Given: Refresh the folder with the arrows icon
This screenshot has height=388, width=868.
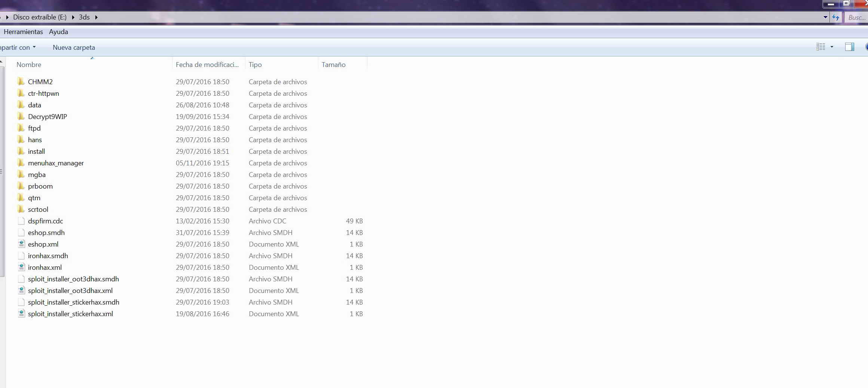Looking at the screenshot, I should point(835,17).
